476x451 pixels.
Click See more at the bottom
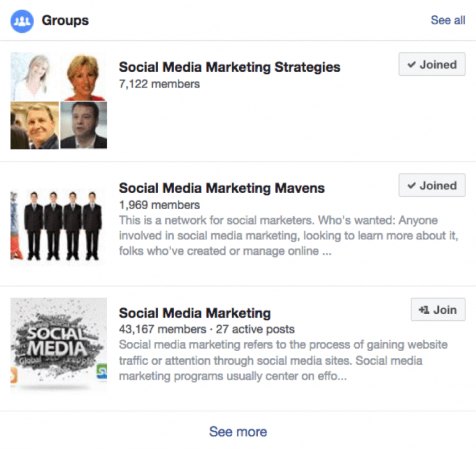(238, 431)
